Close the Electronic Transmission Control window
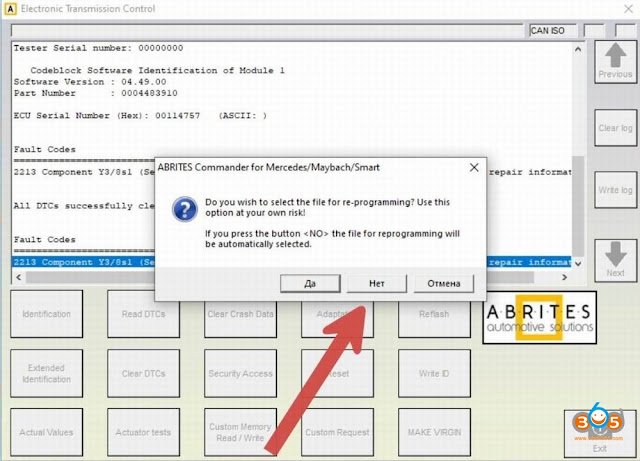 629,9
